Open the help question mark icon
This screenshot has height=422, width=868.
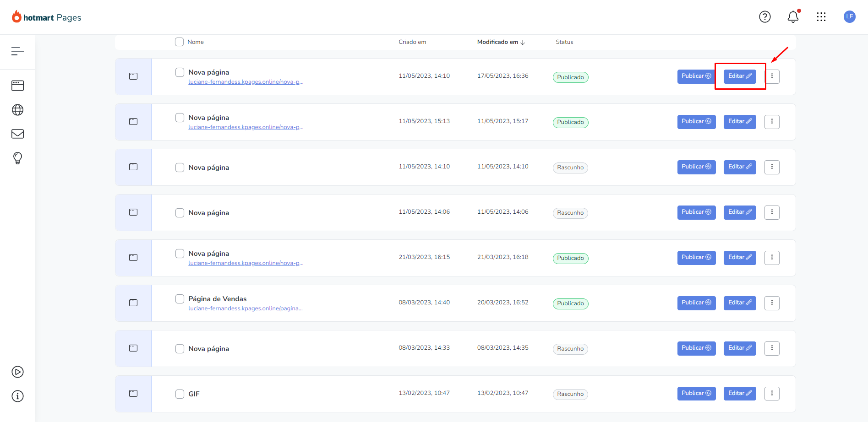(764, 17)
